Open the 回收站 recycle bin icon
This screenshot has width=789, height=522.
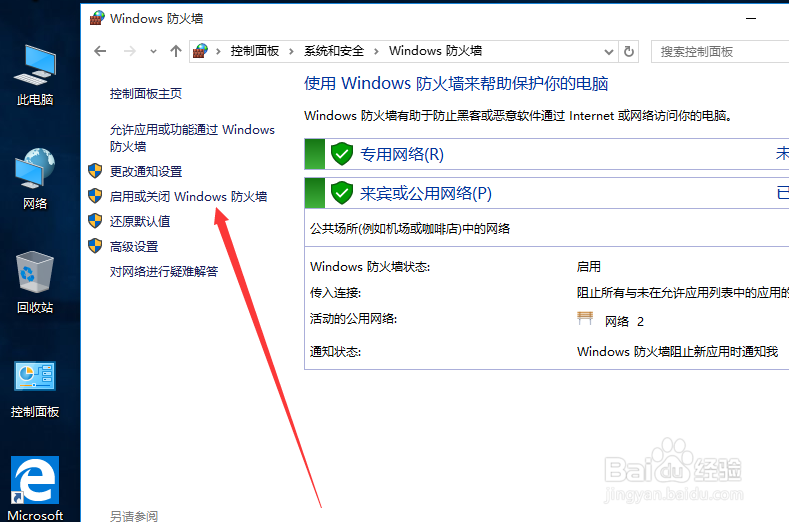click(35, 282)
